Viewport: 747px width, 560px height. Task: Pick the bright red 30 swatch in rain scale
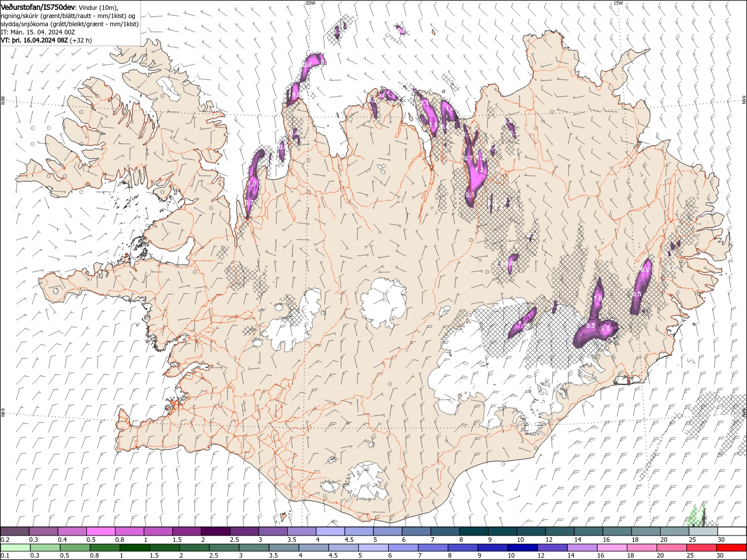coord(731,548)
